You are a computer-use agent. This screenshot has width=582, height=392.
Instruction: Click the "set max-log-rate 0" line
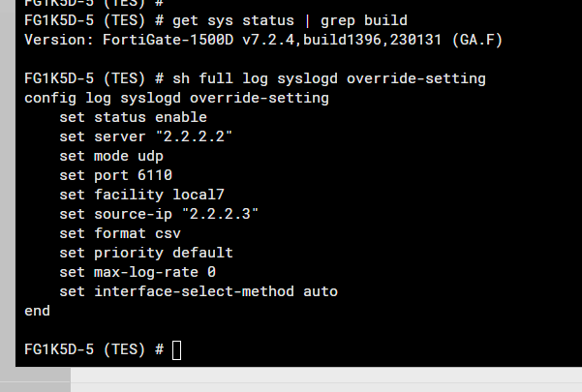pyautogui.click(x=137, y=272)
